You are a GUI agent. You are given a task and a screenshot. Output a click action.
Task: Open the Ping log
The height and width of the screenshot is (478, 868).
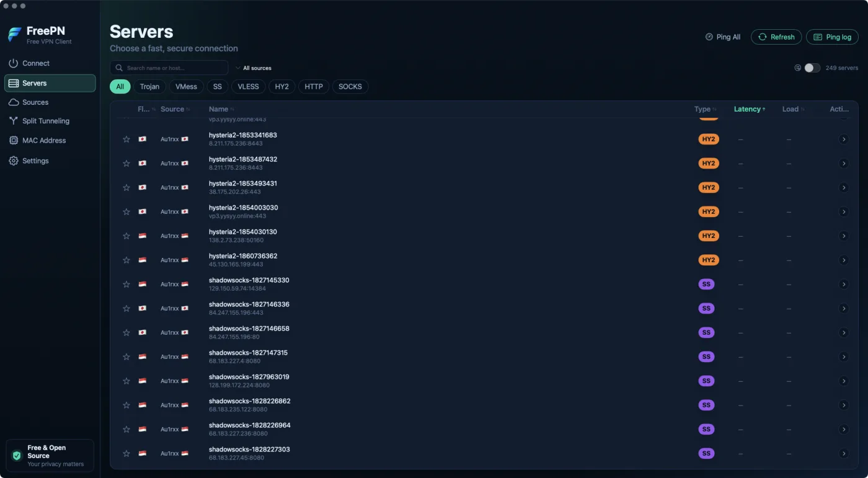click(832, 37)
